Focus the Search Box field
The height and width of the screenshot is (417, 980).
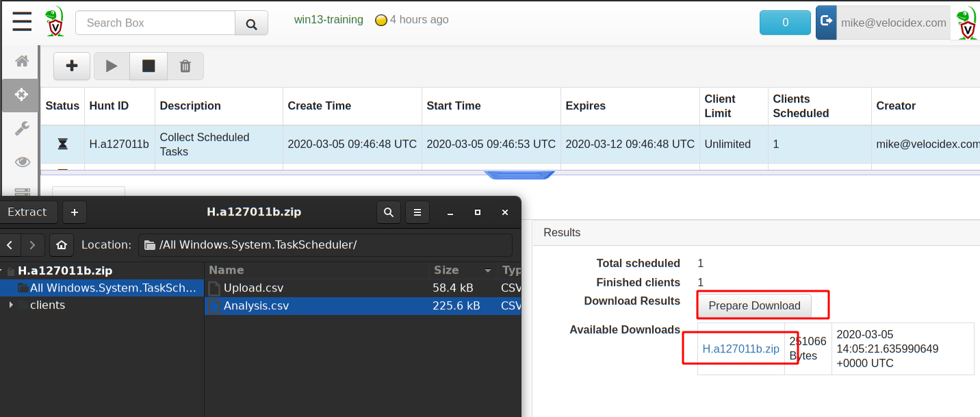(155, 23)
